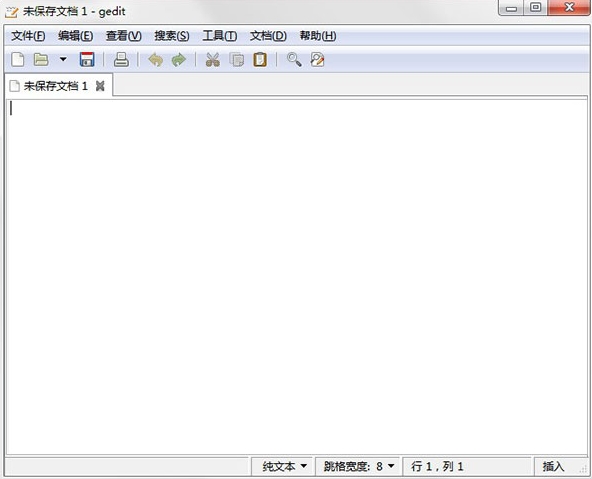The image size is (592, 479).
Task: Save the document with the floppy icon
Action: click(87, 60)
